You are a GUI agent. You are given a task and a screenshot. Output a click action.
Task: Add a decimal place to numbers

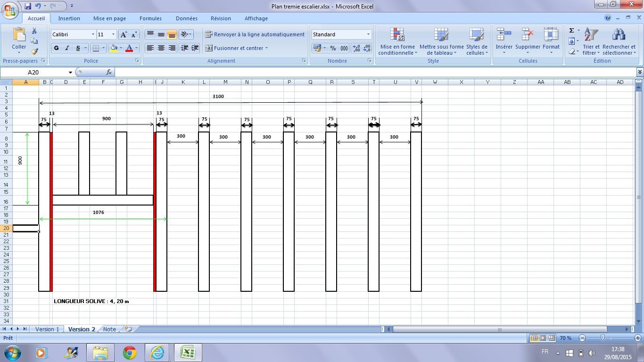click(x=356, y=48)
